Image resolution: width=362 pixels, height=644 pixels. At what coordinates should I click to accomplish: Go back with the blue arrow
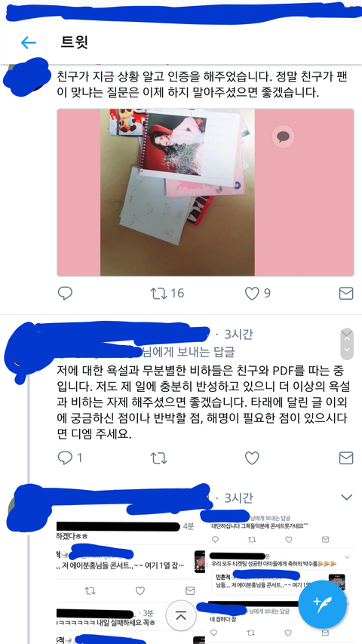pyautogui.click(x=29, y=42)
